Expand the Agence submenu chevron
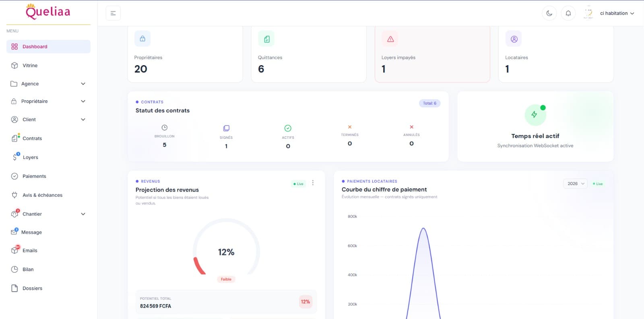 [x=83, y=84]
